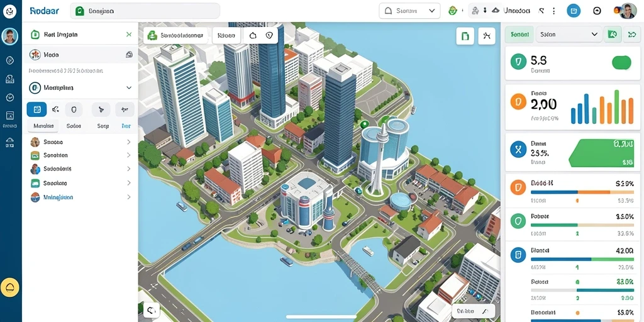Toggle the shield icon button on the map toolbar
644x322 pixels.
[x=269, y=36]
